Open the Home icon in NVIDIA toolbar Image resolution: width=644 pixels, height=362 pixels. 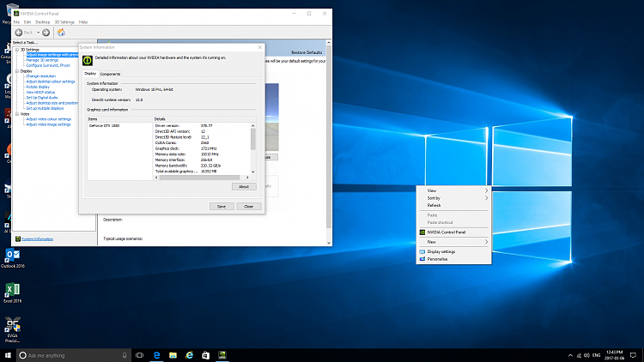61,33
